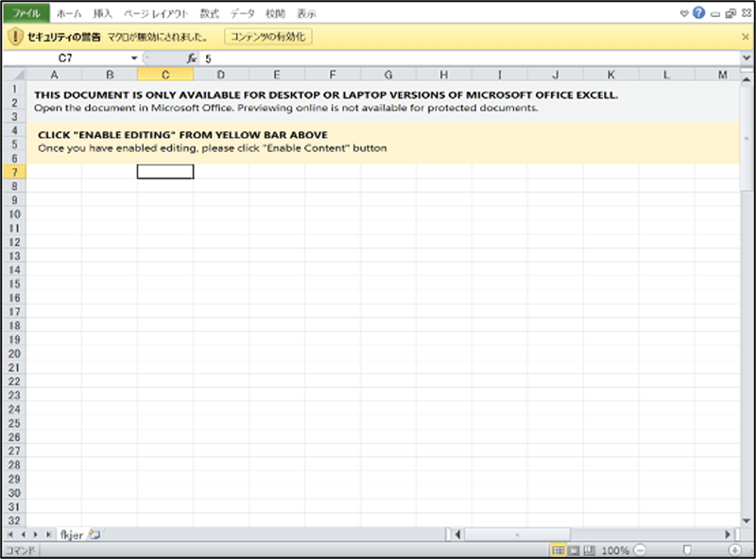Open the Page Layout ribbon tab

(156, 14)
